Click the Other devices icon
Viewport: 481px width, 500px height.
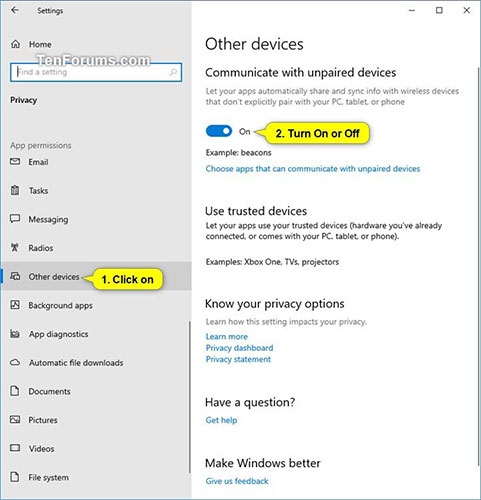[15, 276]
